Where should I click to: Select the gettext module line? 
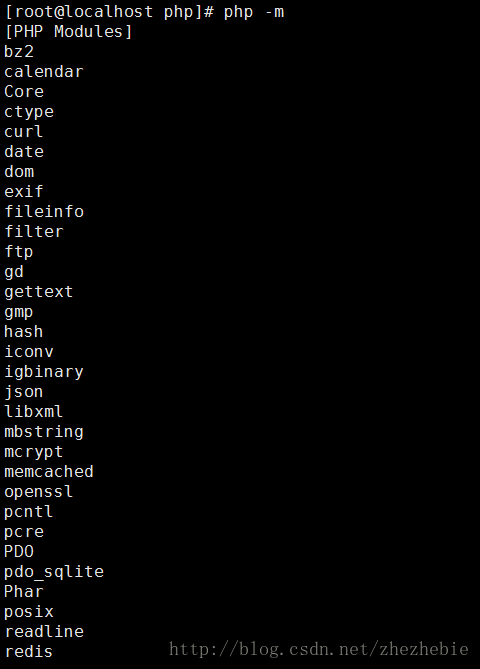point(38,292)
